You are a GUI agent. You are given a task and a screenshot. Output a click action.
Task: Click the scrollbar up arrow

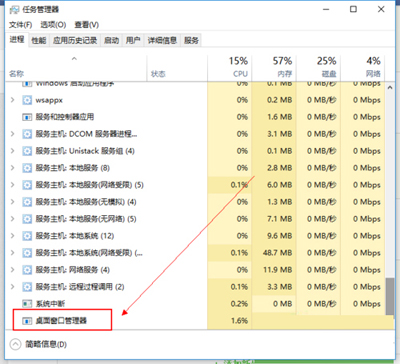(390, 88)
